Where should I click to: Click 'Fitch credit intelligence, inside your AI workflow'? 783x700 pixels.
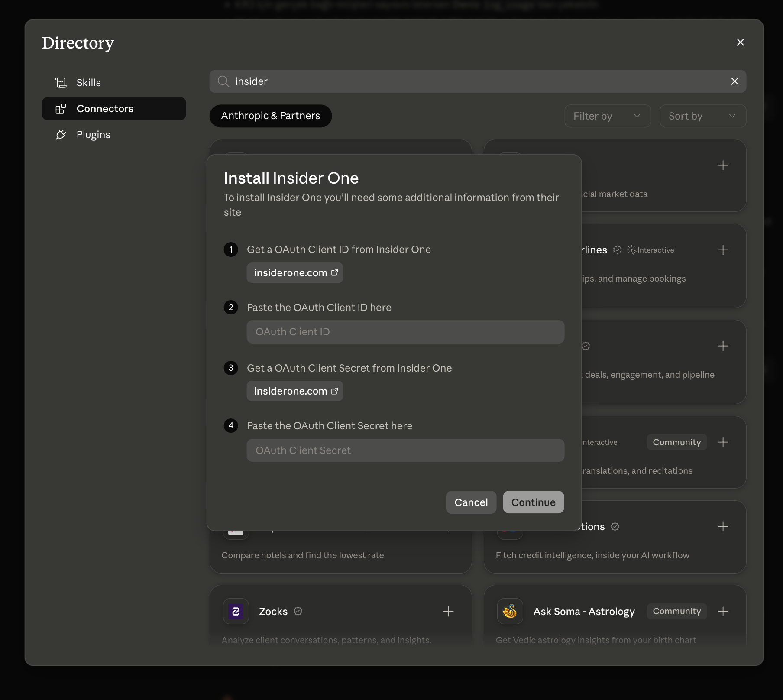click(x=592, y=555)
